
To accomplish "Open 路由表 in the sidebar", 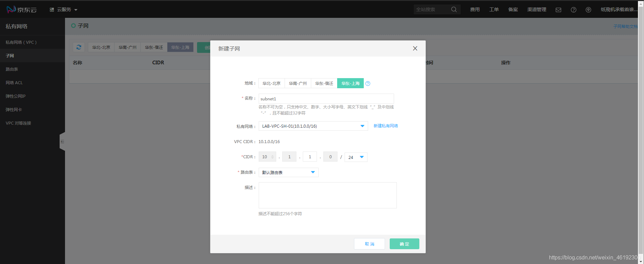I will coord(32,69).
